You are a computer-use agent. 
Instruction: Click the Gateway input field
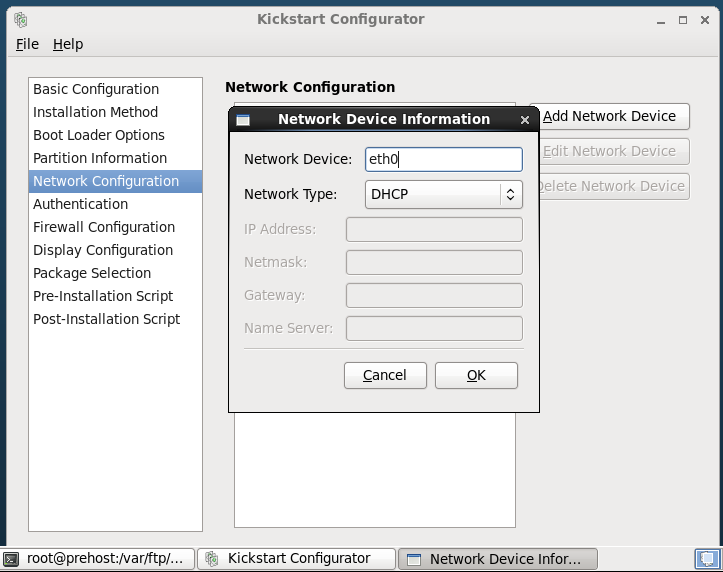pyautogui.click(x=434, y=295)
